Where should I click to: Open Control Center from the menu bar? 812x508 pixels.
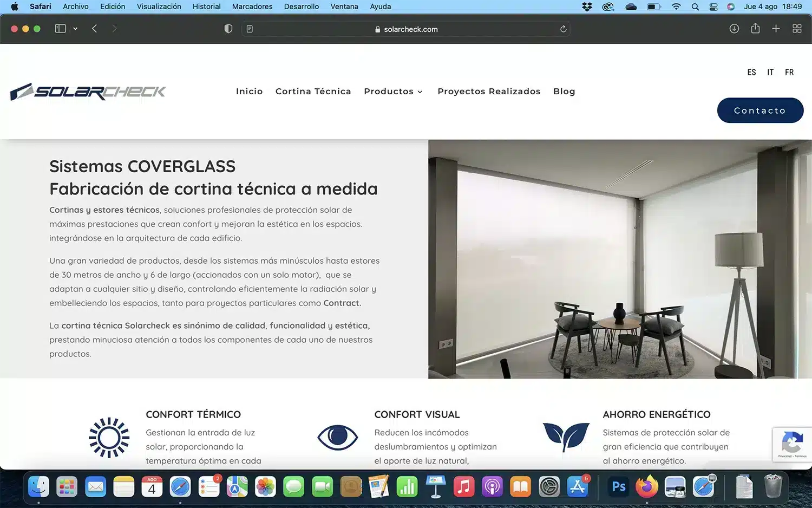pyautogui.click(x=713, y=6)
